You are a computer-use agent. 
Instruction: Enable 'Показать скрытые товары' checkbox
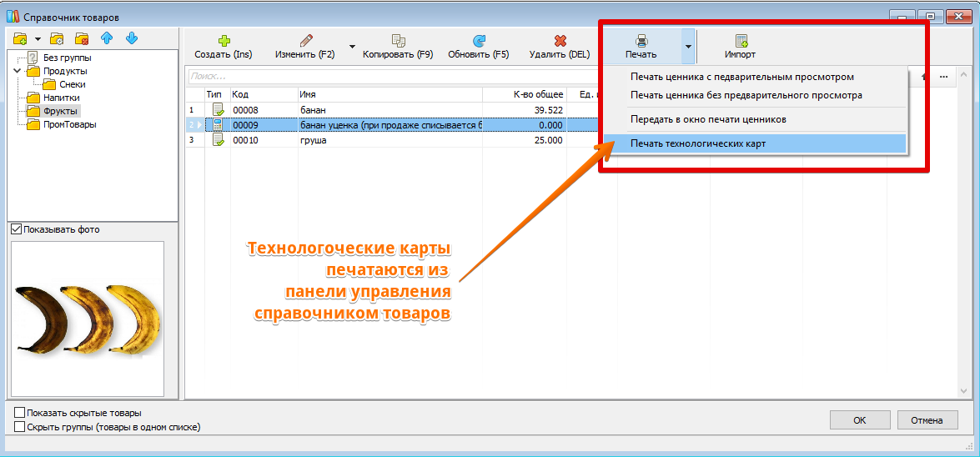click(x=19, y=414)
